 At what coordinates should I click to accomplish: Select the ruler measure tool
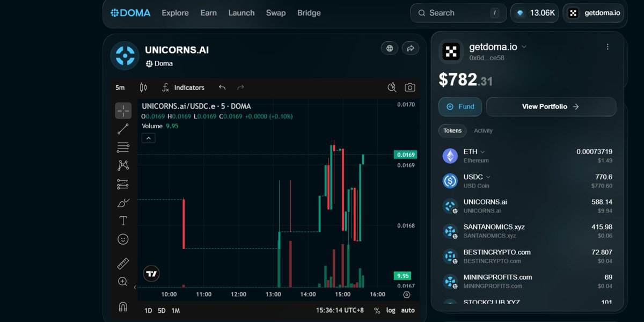point(123,264)
